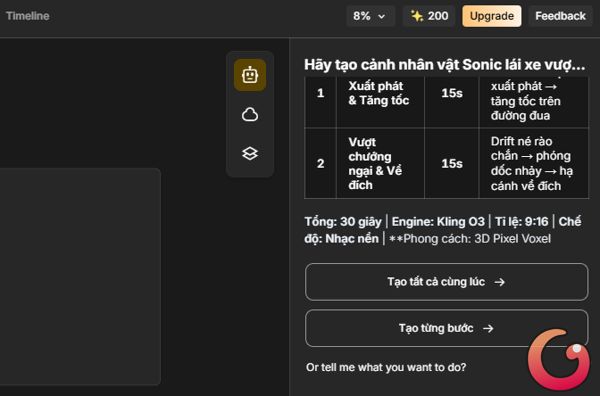Click the chat title Hãy tạo cảnh nhân vật Sonic
The image size is (600, 396).
coord(445,65)
